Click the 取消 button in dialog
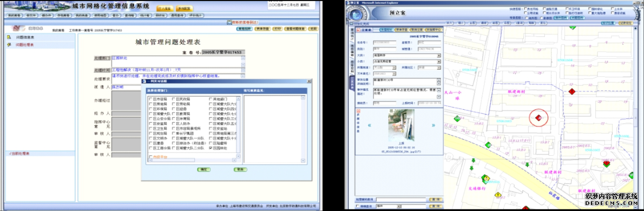 point(240,169)
